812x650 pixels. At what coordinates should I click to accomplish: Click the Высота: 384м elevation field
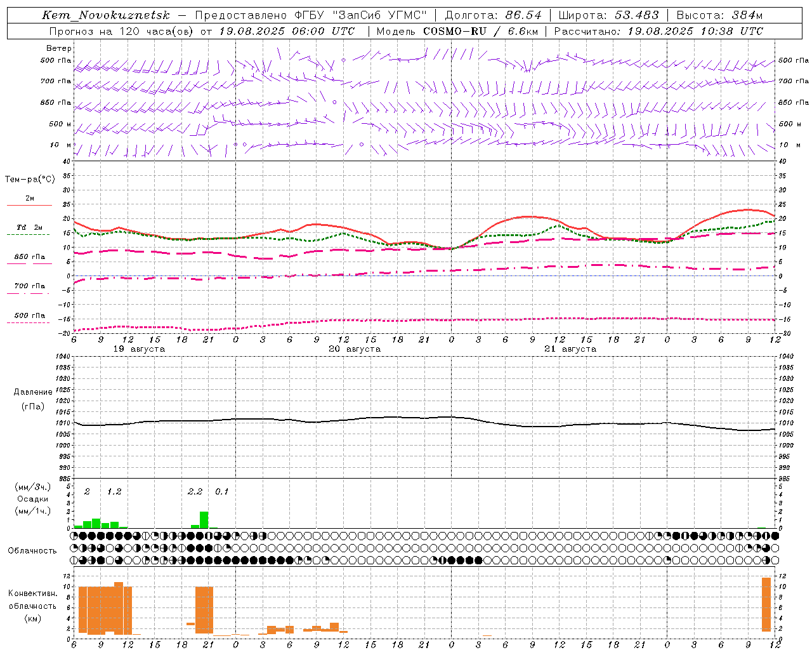(719, 15)
